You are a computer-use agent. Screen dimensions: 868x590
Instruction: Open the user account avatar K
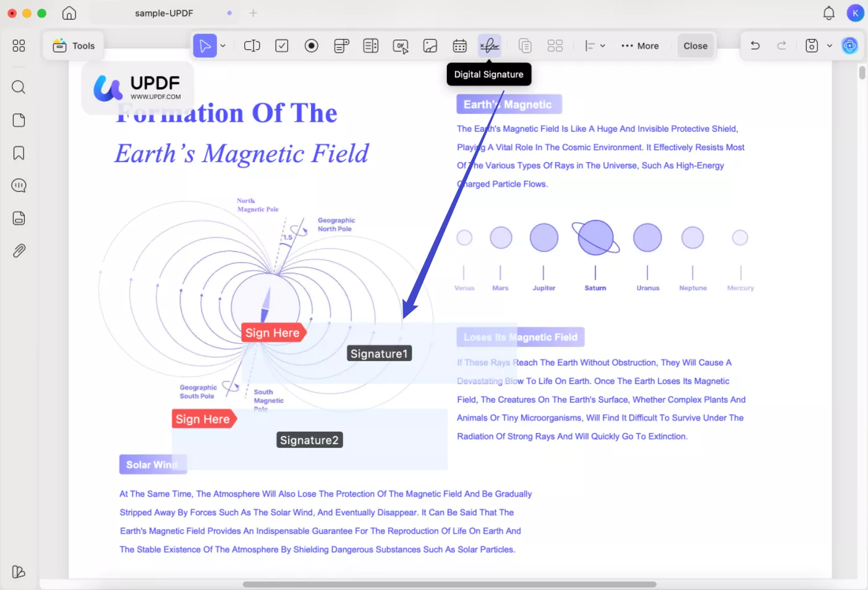click(855, 13)
